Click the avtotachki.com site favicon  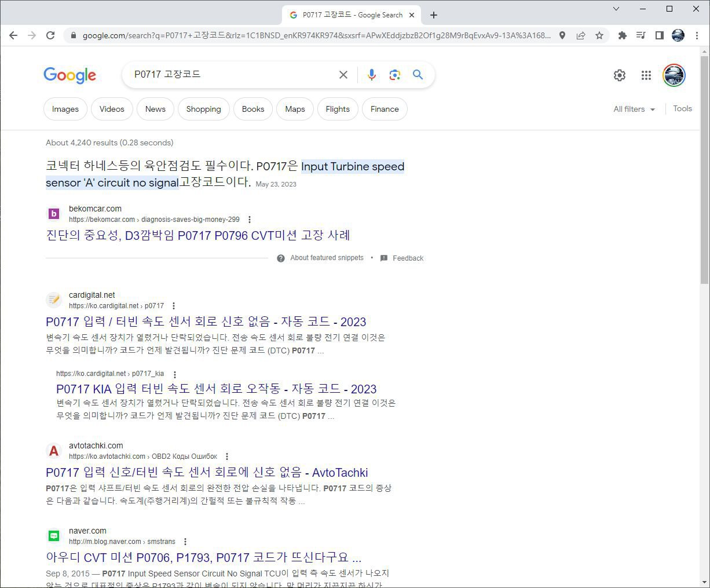tap(54, 450)
